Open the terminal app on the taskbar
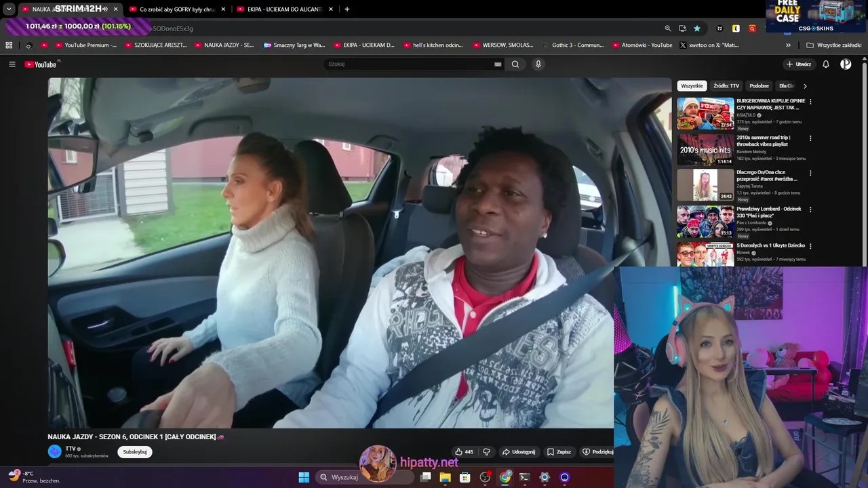This screenshot has width=868, height=488. (x=524, y=477)
